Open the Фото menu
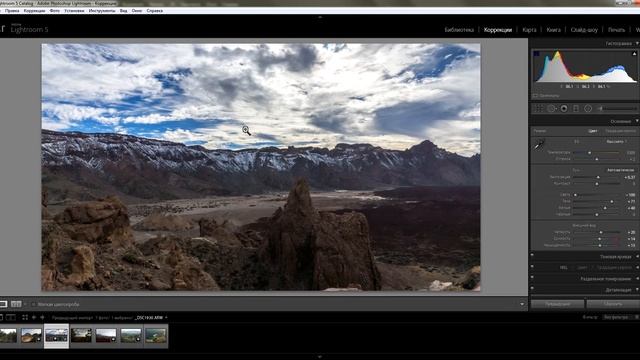This screenshot has width=640, height=360. [x=55, y=11]
